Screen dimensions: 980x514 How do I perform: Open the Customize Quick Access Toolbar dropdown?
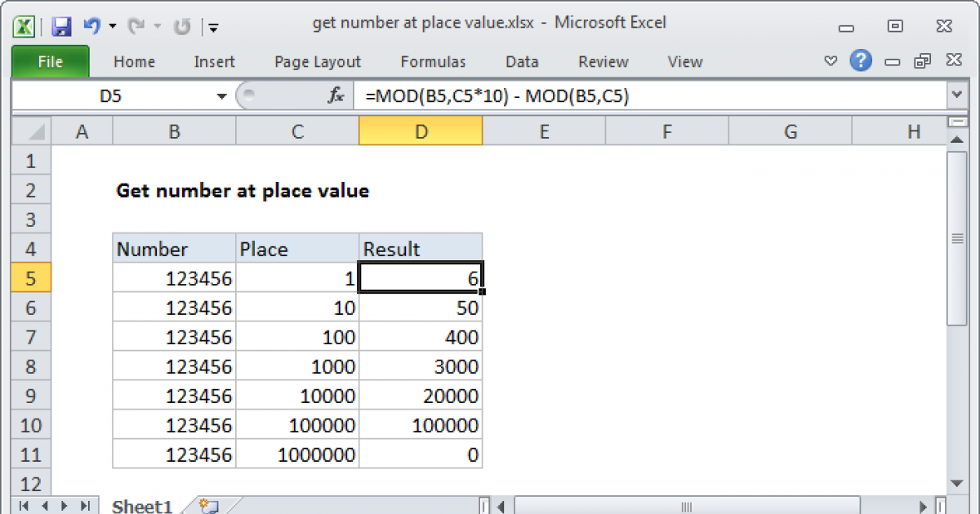[213, 26]
